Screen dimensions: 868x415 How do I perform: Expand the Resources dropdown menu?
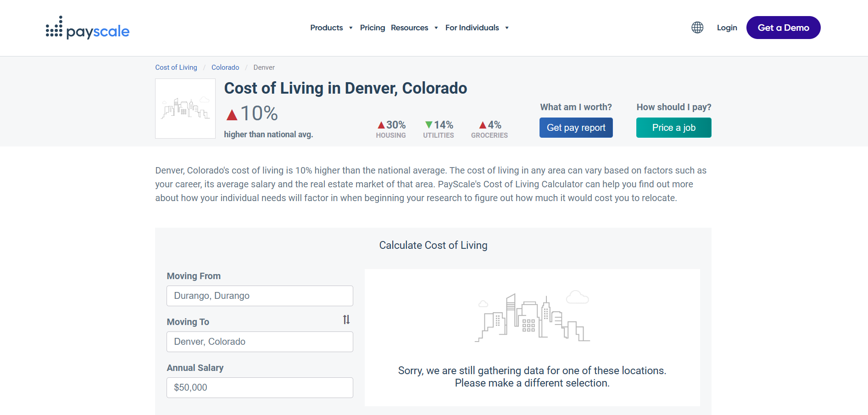(414, 28)
